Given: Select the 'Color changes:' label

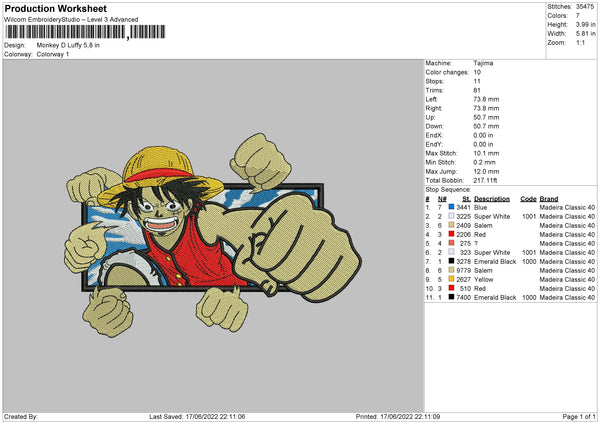Looking at the screenshot, I should click(x=447, y=72).
